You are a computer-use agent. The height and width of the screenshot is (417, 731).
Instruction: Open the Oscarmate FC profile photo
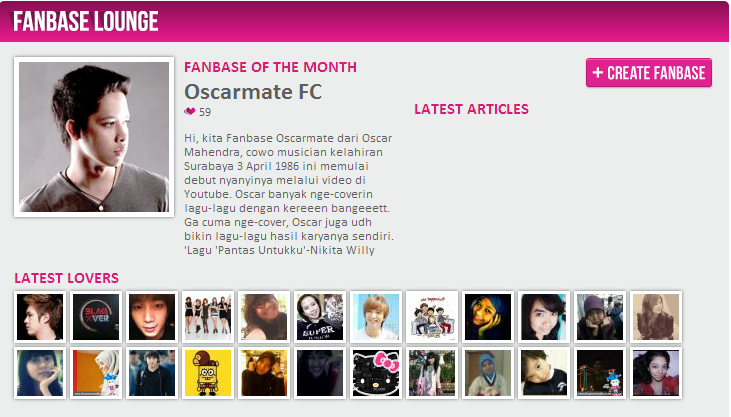coord(94,137)
